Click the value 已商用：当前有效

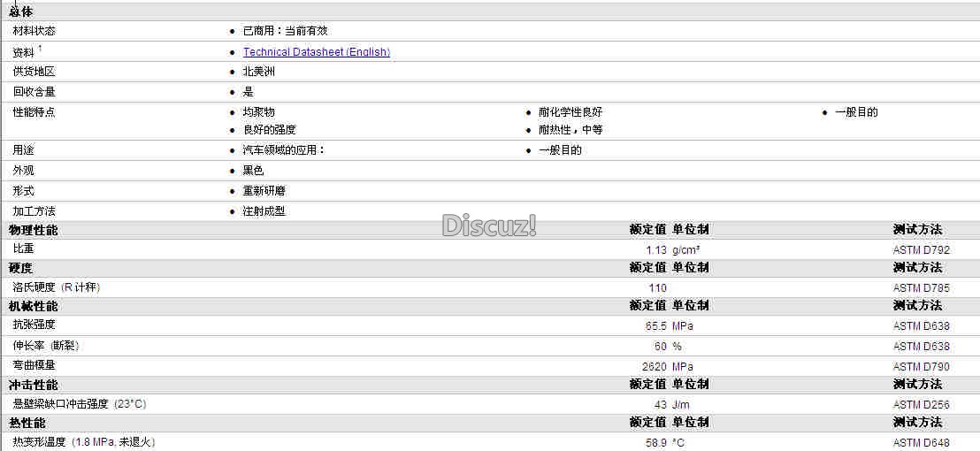point(285,31)
